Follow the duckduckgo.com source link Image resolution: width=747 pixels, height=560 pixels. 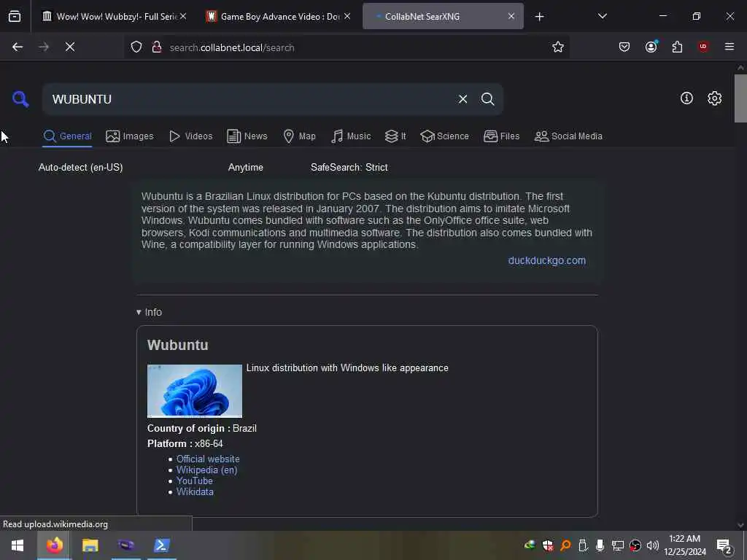coord(546,260)
